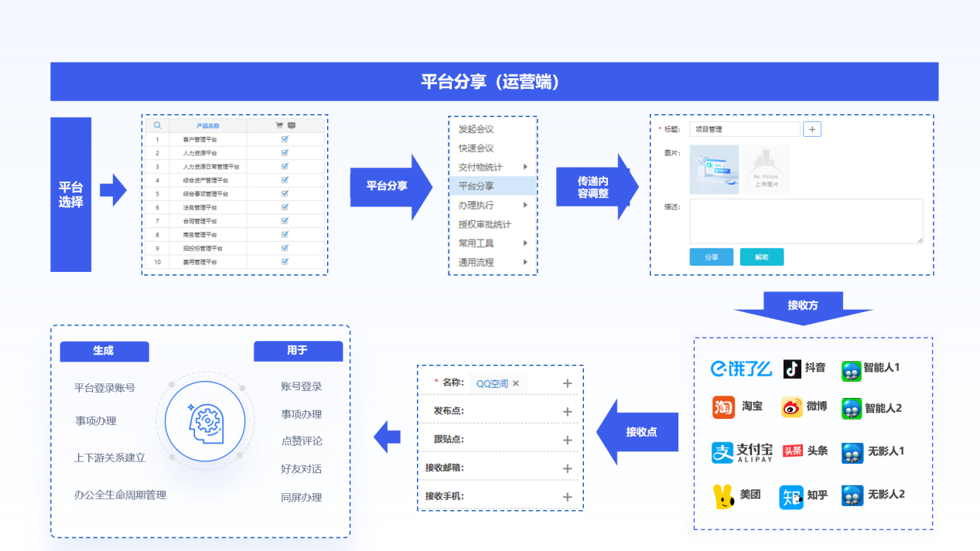Click the search magnifier icon in table header
Screen dimensions: 980x551
(x=157, y=125)
